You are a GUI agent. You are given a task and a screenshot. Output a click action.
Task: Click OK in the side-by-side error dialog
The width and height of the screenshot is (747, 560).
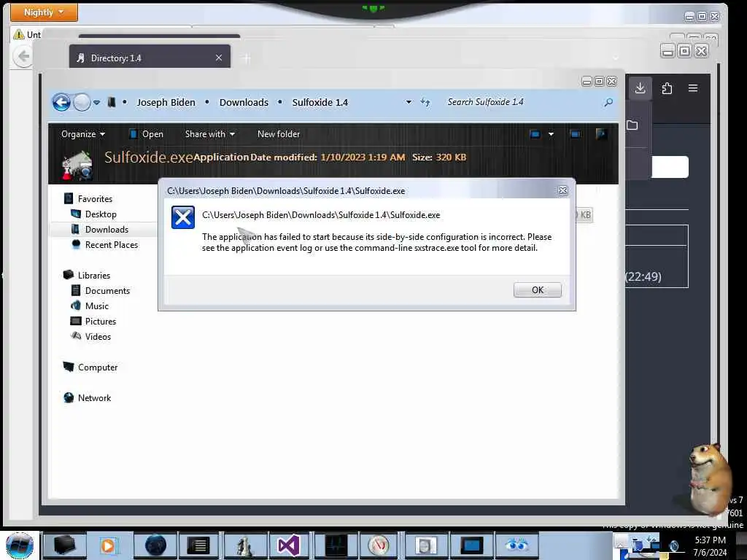point(537,290)
